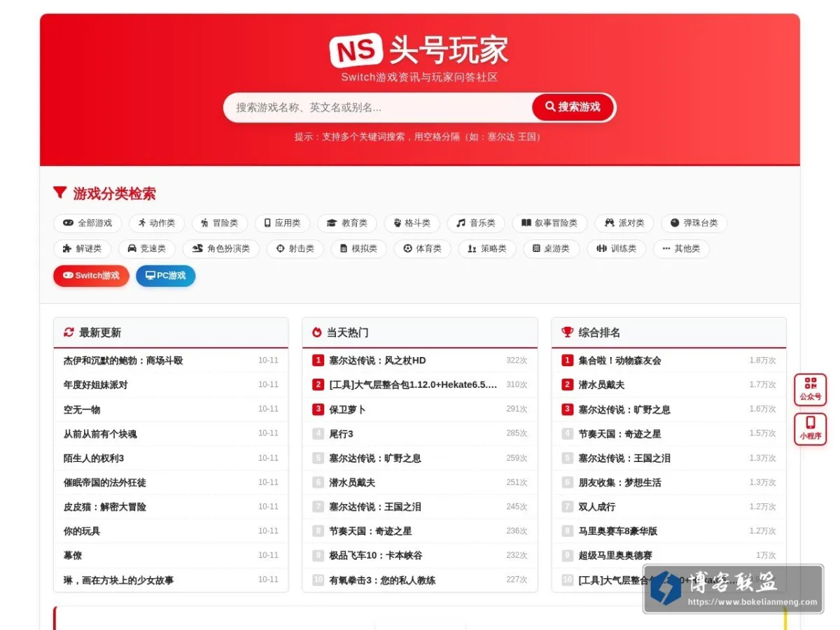840x630 pixels.
Task: Open the 公众号 QR code widget
Action: [x=810, y=390]
